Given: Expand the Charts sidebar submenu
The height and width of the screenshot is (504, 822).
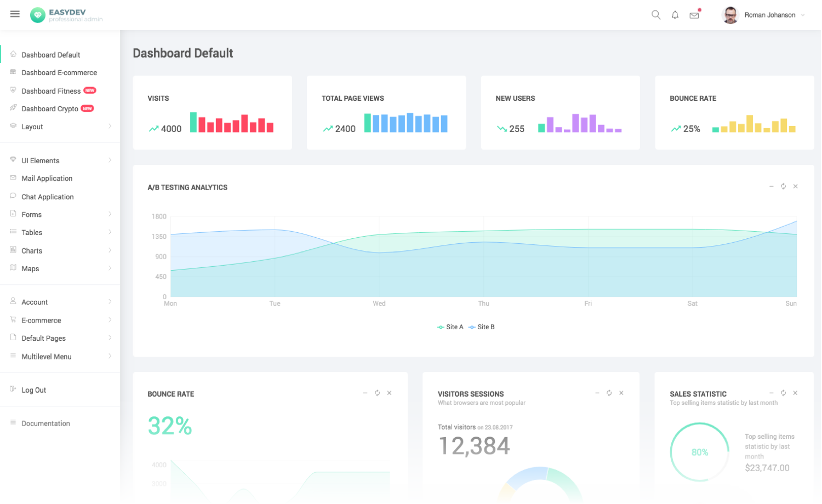Looking at the screenshot, I should [x=60, y=251].
